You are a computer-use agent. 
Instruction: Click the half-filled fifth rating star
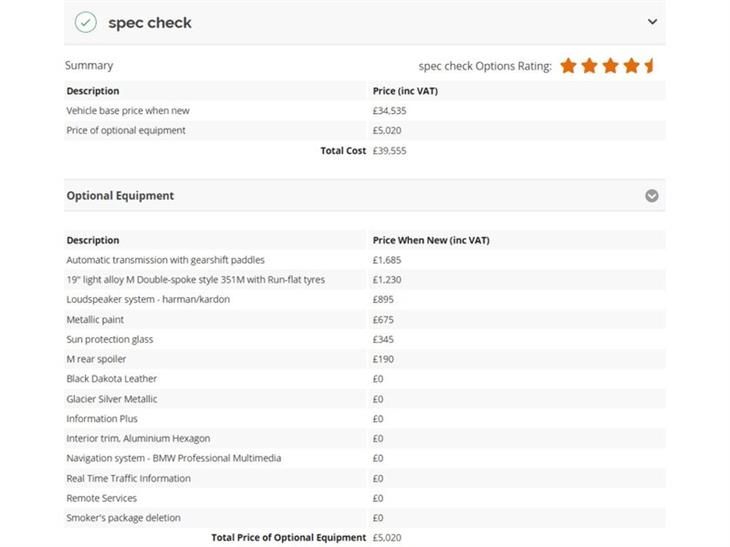click(649, 66)
